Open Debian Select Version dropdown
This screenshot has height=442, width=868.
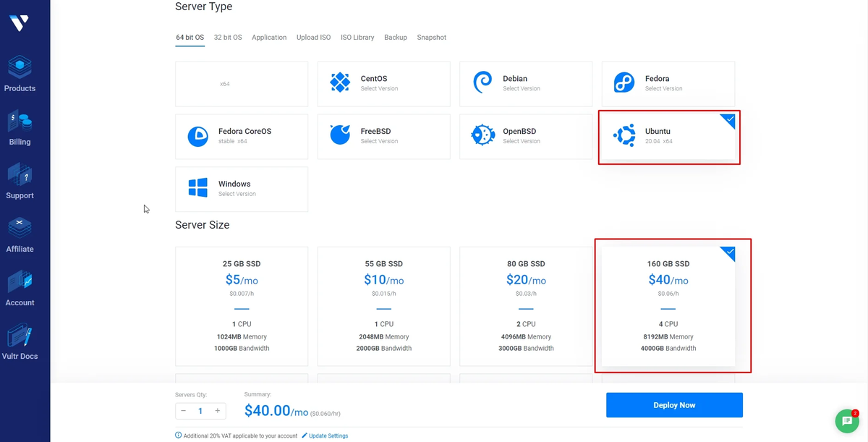(522, 89)
